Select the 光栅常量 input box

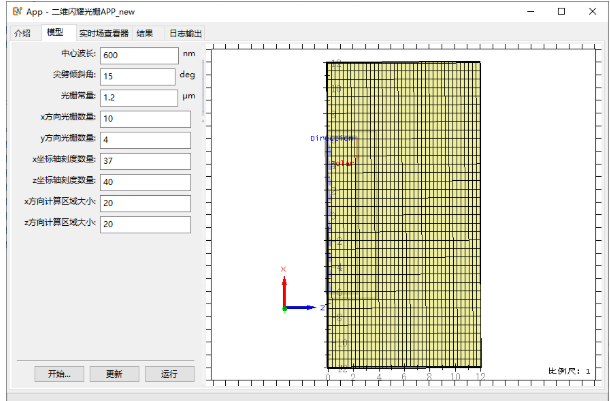[x=138, y=97]
